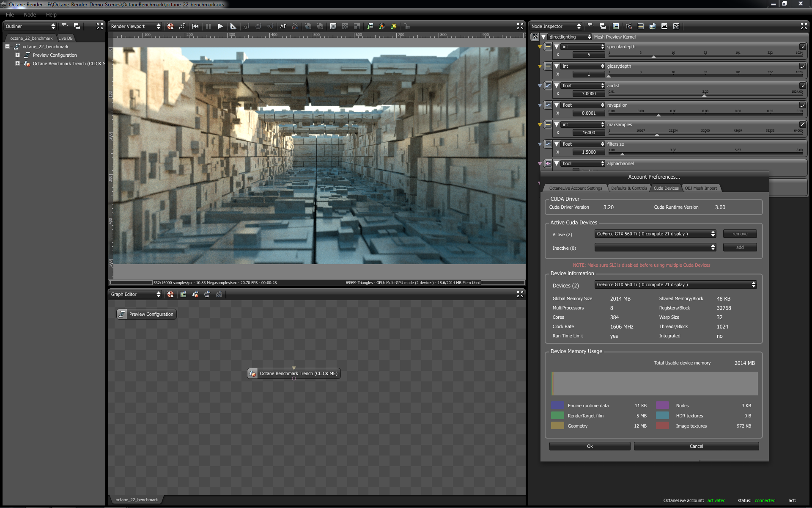Toggle the curve button on speculardepth row

coord(802,47)
